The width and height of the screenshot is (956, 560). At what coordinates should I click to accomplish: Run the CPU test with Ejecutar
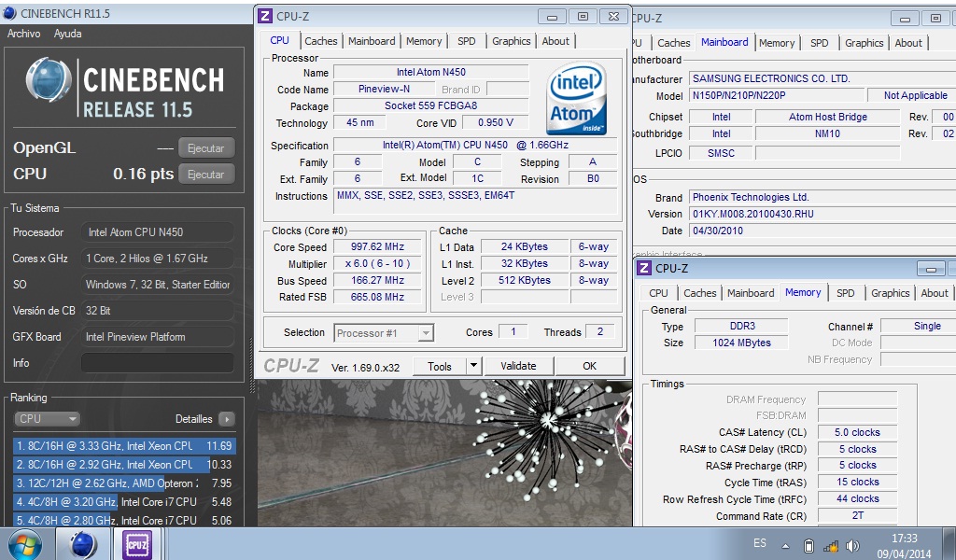tap(206, 175)
